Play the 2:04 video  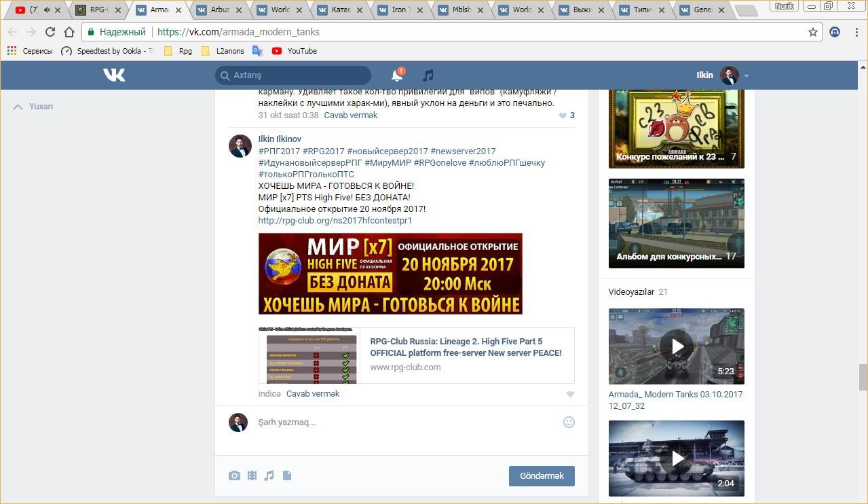point(677,458)
